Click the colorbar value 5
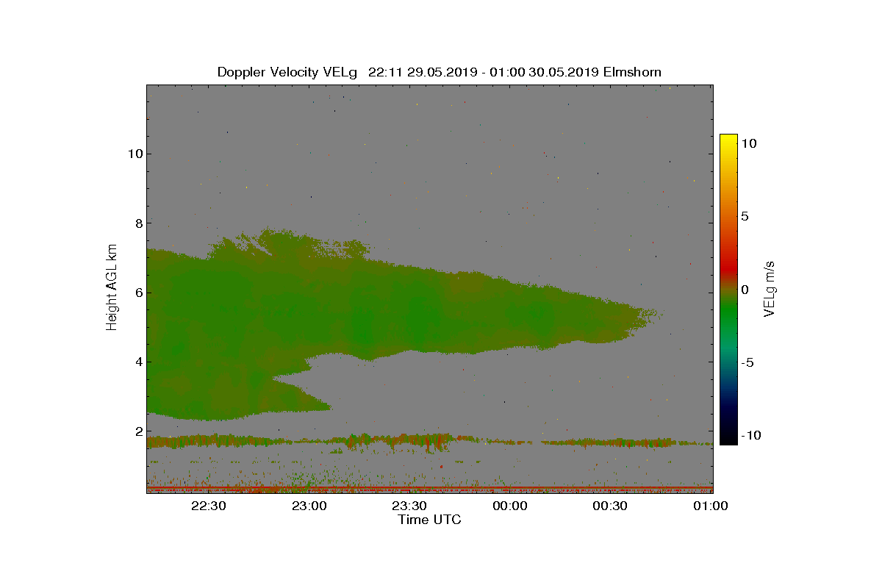The width and height of the screenshot is (882, 588). click(x=745, y=217)
